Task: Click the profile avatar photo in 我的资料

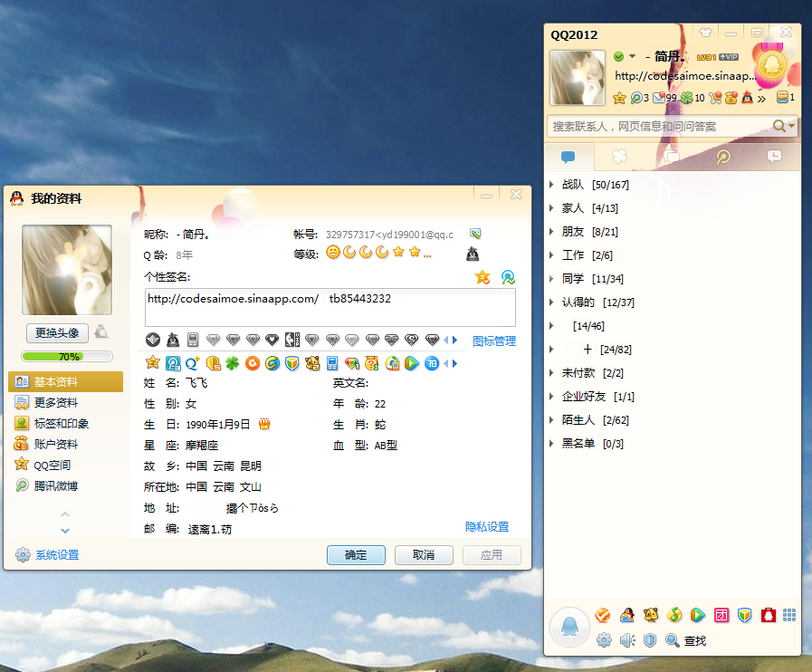Action: (x=67, y=269)
